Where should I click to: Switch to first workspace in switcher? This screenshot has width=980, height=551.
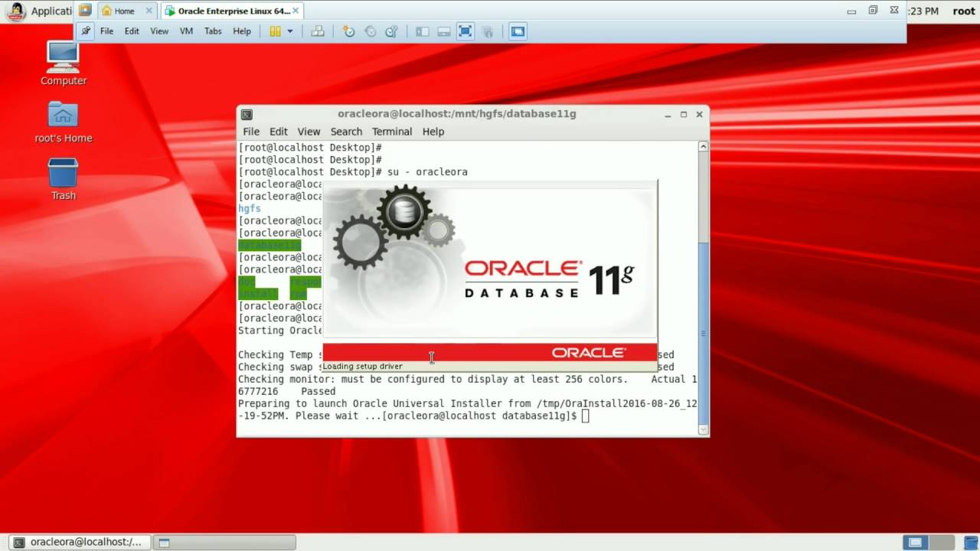915,543
